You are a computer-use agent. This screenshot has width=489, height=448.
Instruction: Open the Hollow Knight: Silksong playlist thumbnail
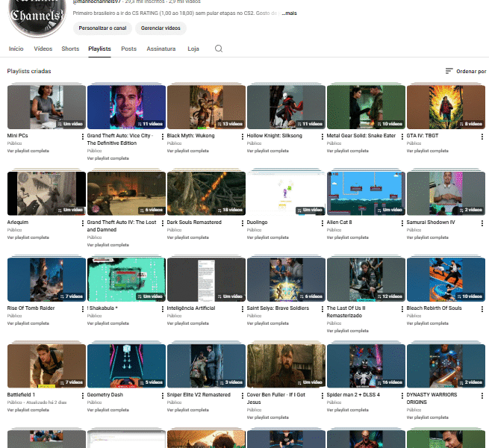286,107
